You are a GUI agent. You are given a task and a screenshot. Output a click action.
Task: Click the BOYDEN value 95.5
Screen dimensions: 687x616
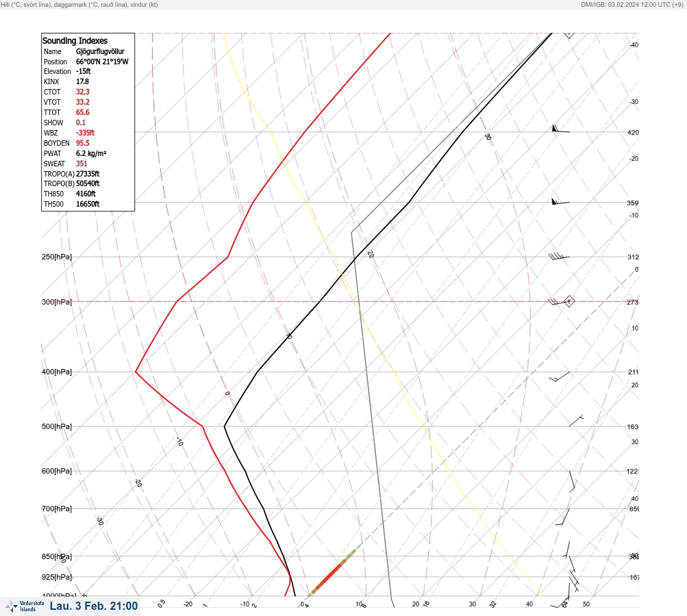[x=83, y=143]
